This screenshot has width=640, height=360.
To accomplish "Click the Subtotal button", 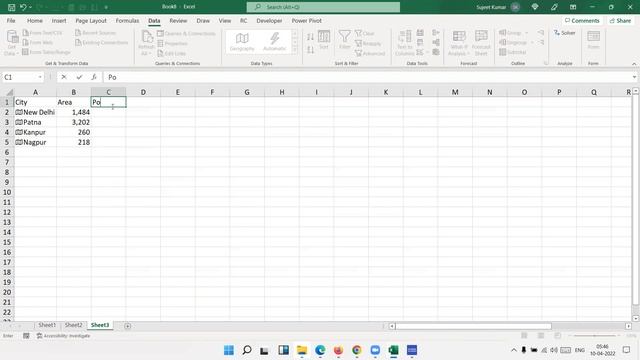I will coord(513,52).
